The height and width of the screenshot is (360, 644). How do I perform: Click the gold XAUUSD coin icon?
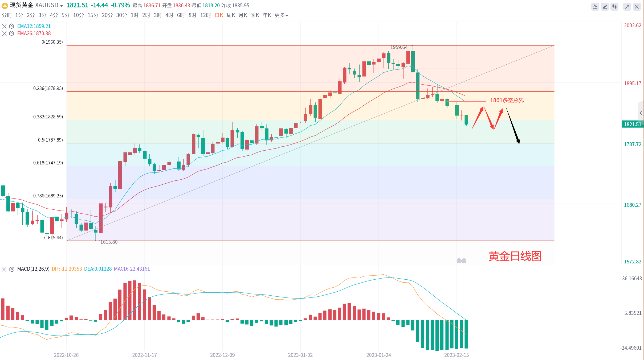5,5
